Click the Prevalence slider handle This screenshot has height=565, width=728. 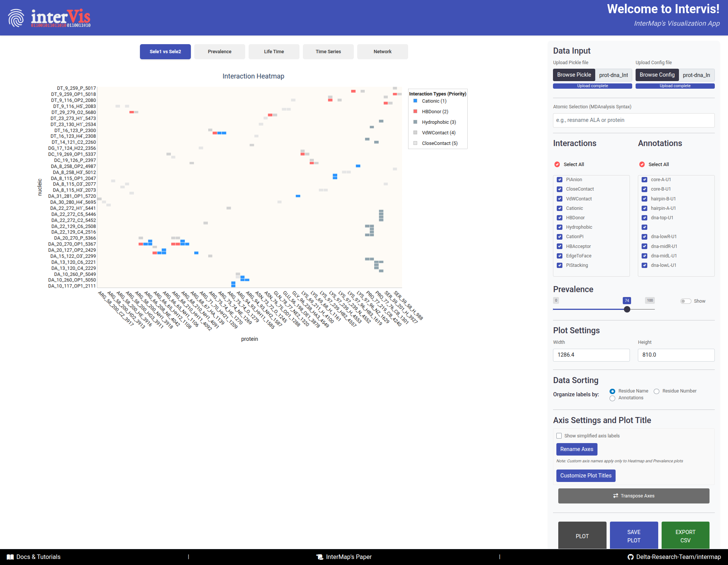(627, 309)
